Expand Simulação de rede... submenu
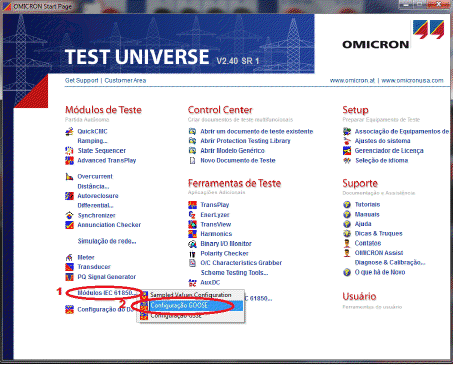Viewport: 453px width, 365px height. (107, 241)
